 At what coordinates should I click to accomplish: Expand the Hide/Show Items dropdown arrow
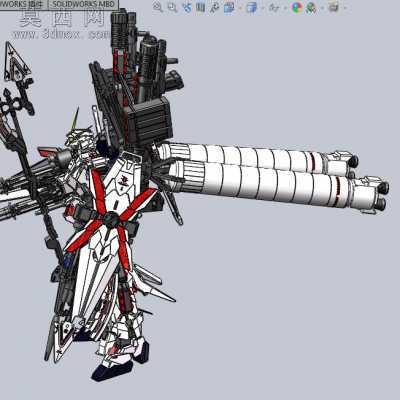[x=285, y=7]
